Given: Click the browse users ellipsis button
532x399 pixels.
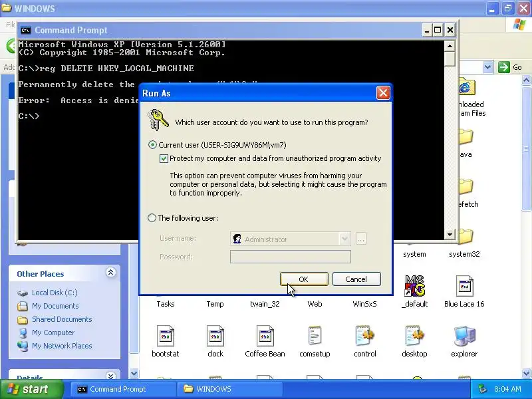Looking at the screenshot, I should (361, 239).
